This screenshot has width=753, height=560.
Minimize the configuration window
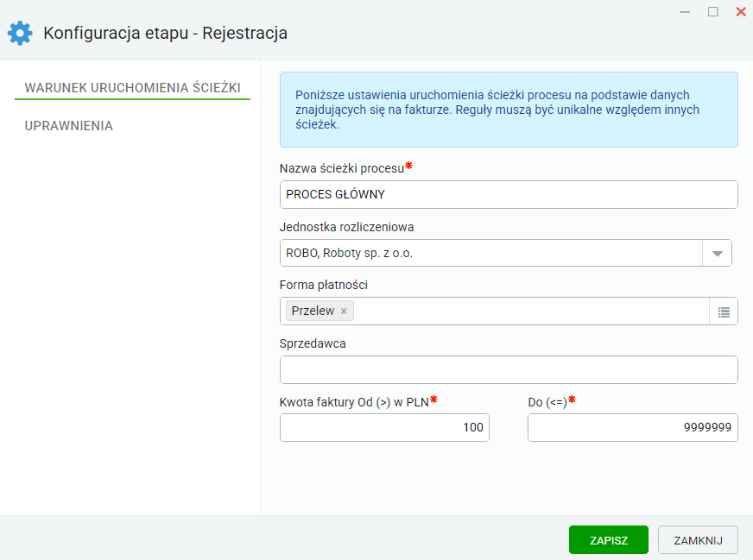[x=685, y=12]
